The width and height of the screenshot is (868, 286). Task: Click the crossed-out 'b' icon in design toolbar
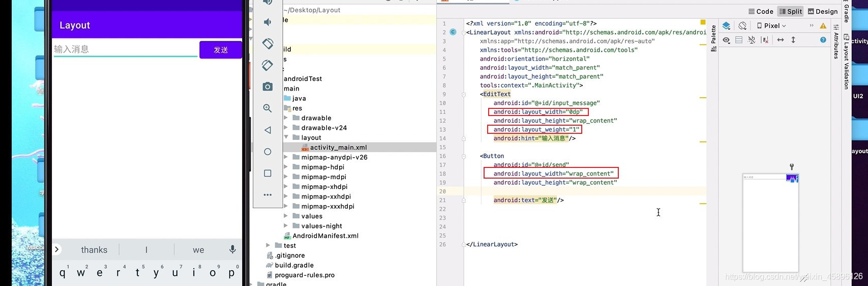coord(752,40)
